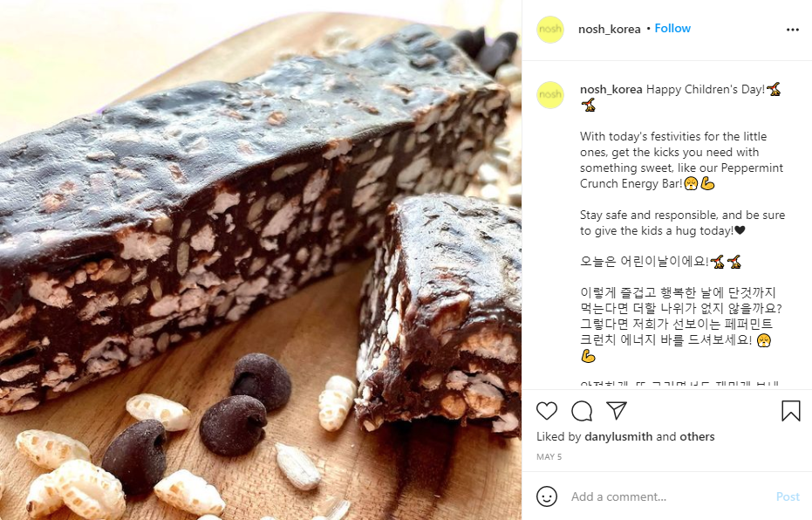The width and height of the screenshot is (812, 520).
Task: Show the list of others who liked
Action: pos(697,436)
